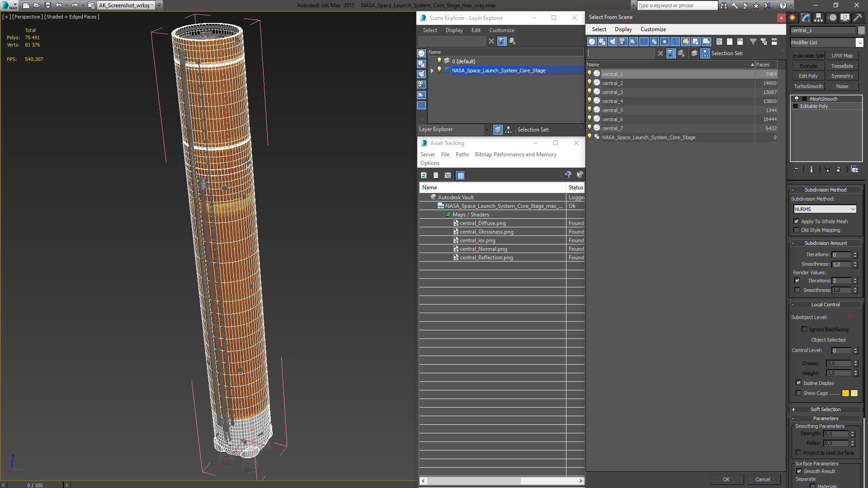Click the UVW Map modifier button
The width and height of the screenshot is (868, 488).
tap(842, 56)
